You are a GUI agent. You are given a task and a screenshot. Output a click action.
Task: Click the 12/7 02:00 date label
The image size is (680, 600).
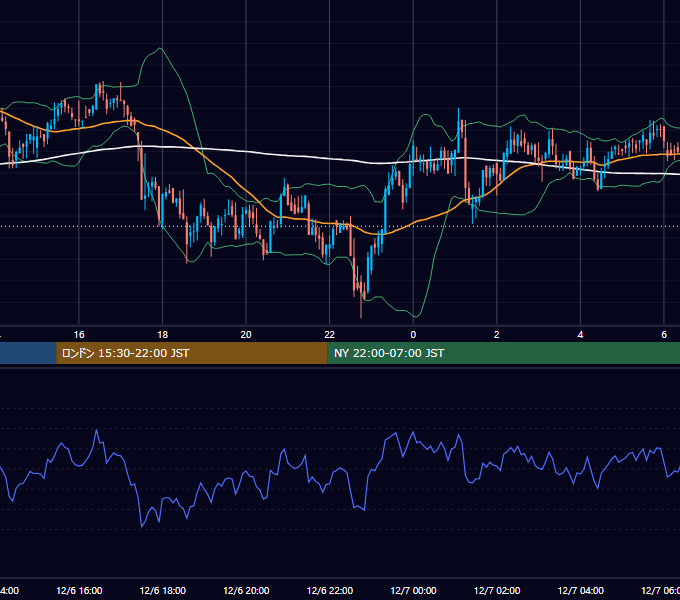497,590
